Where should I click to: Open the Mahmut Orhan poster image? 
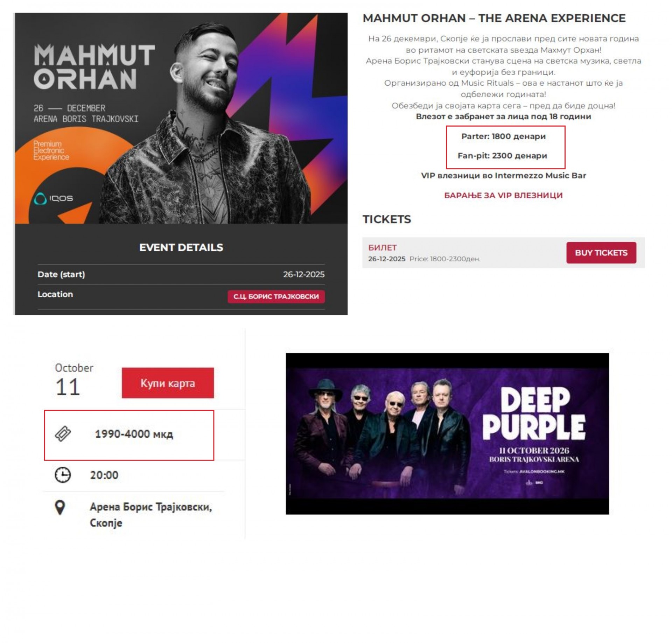click(x=181, y=118)
